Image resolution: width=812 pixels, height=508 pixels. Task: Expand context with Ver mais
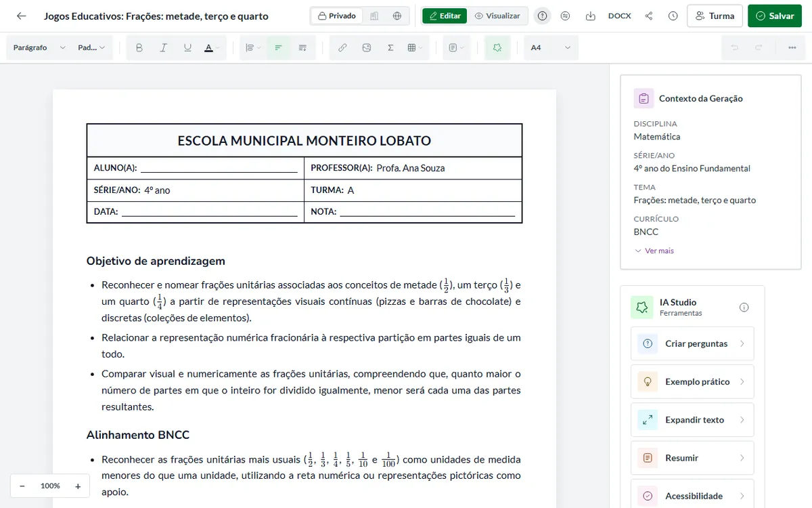point(654,251)
